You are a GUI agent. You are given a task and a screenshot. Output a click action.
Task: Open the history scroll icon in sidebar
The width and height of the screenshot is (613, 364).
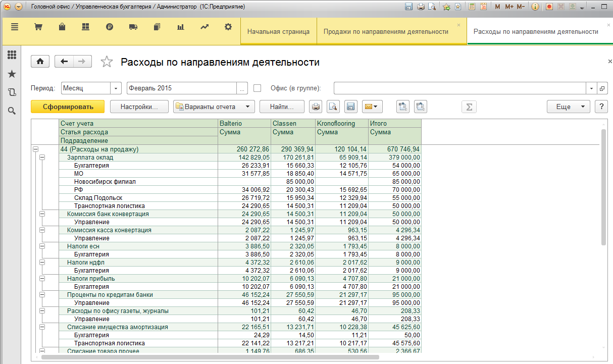[x=12, y=92]
